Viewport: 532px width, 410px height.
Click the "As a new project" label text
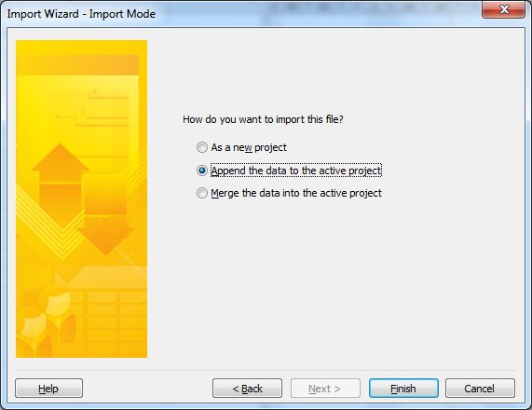(x=249, y=147)
